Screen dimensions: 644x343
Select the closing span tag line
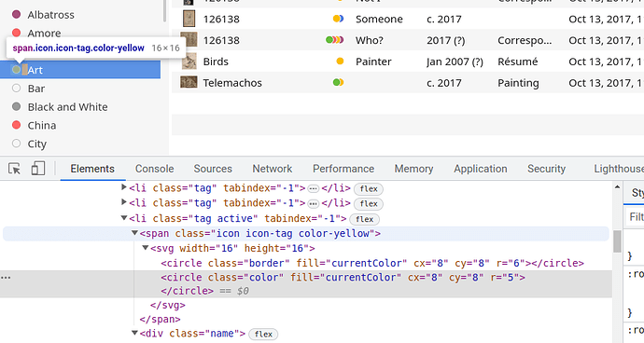pyautogui.click(x=160, y=319)
